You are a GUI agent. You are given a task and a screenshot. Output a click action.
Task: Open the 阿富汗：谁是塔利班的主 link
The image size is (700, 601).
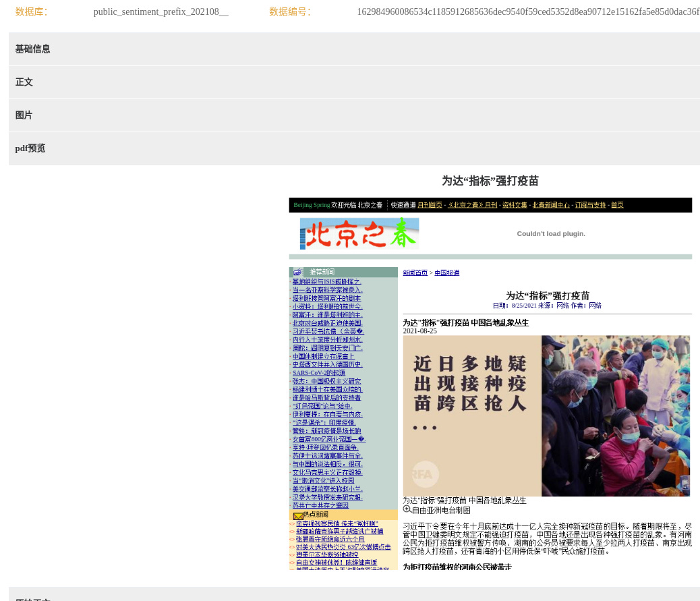click(327, 315)
